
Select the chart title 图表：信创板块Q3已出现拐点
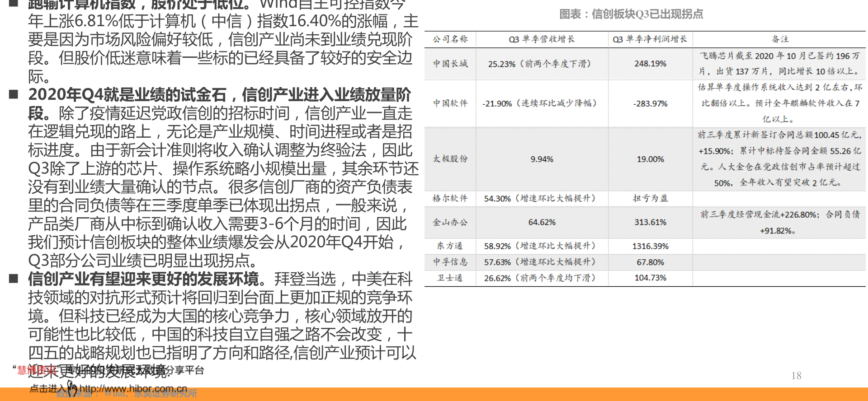click(631, 14)
